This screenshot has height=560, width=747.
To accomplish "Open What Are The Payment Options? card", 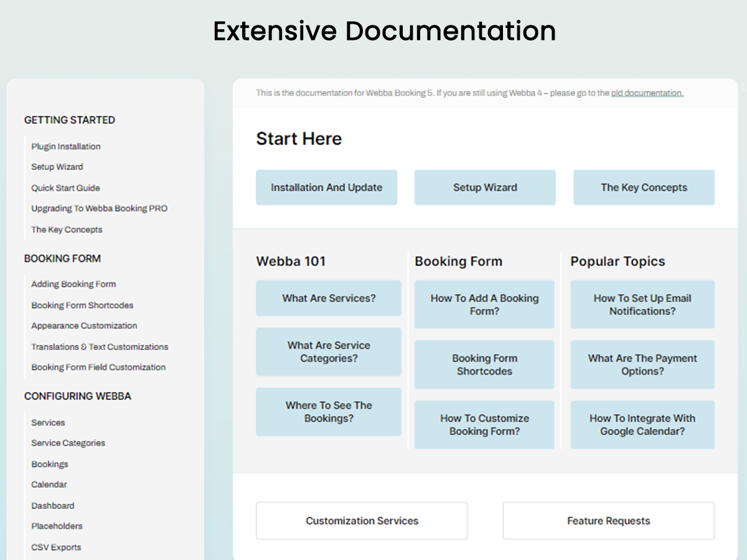I will point(642,365).
